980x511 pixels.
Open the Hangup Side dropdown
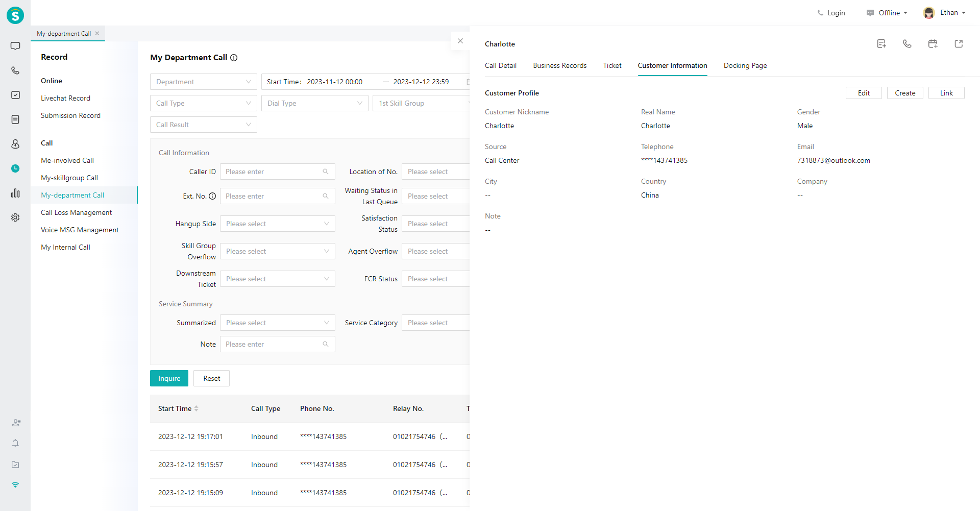pos(278,224)
